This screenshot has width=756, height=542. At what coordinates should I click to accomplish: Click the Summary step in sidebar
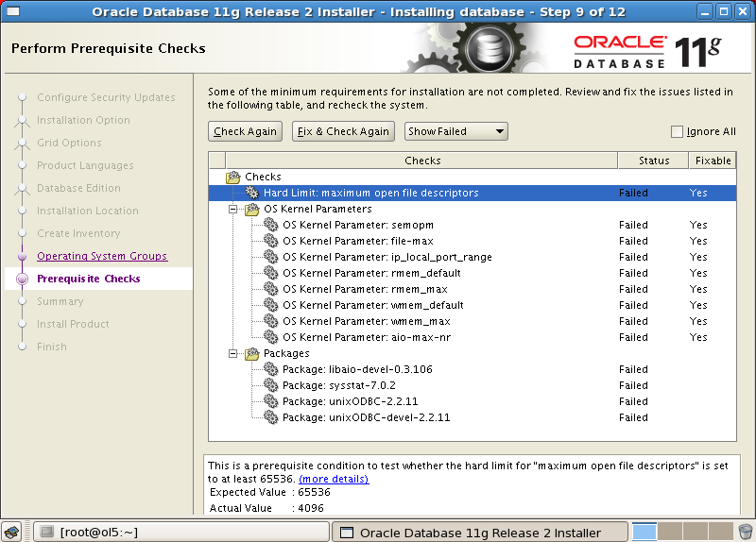pyautogui.click(x=60, y=301)
